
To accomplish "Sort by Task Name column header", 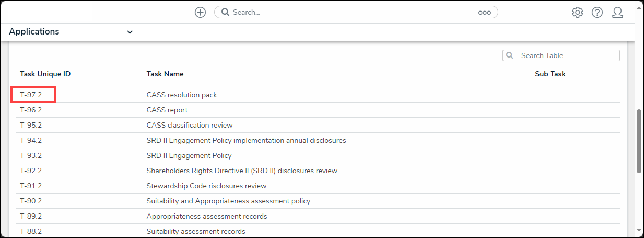I will pyautogui.click(x=165, y=74).
